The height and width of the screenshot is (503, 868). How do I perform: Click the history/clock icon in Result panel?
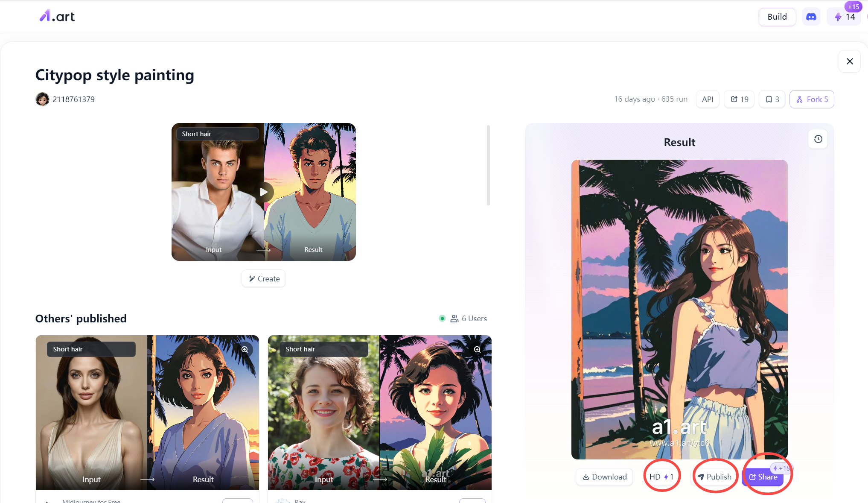(818, 139)
